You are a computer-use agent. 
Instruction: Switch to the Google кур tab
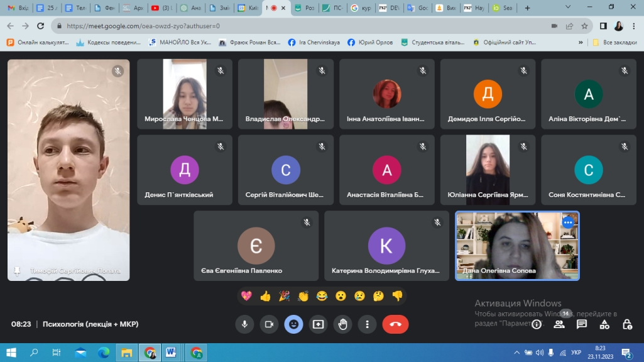361,8
